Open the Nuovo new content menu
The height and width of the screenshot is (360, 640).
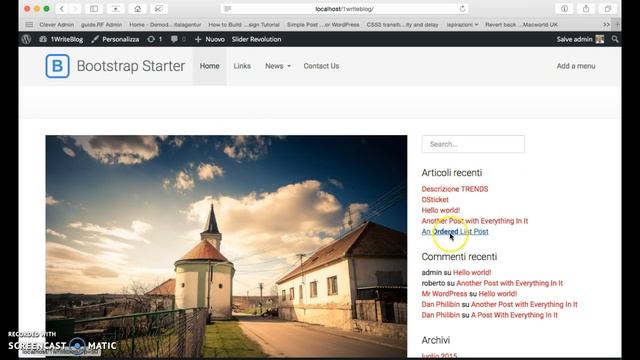[210, 39]
